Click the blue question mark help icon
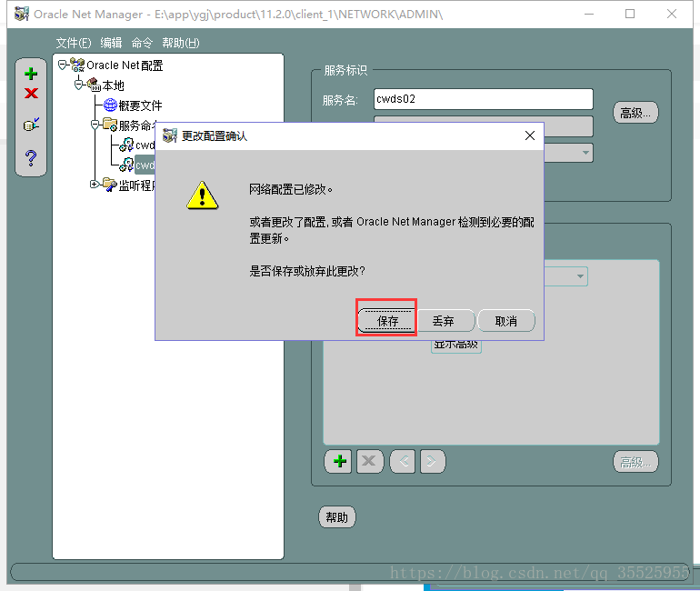 (x=31, y=157)
